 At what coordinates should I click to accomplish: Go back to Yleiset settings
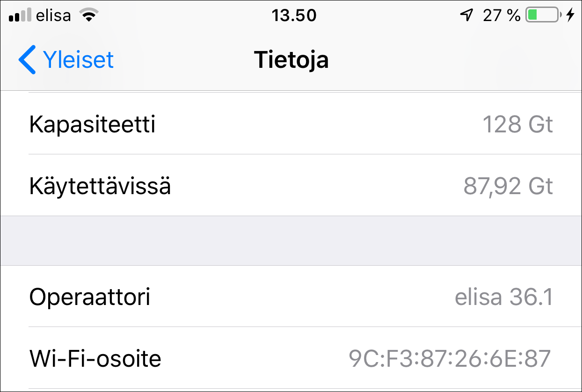[65, 59]
